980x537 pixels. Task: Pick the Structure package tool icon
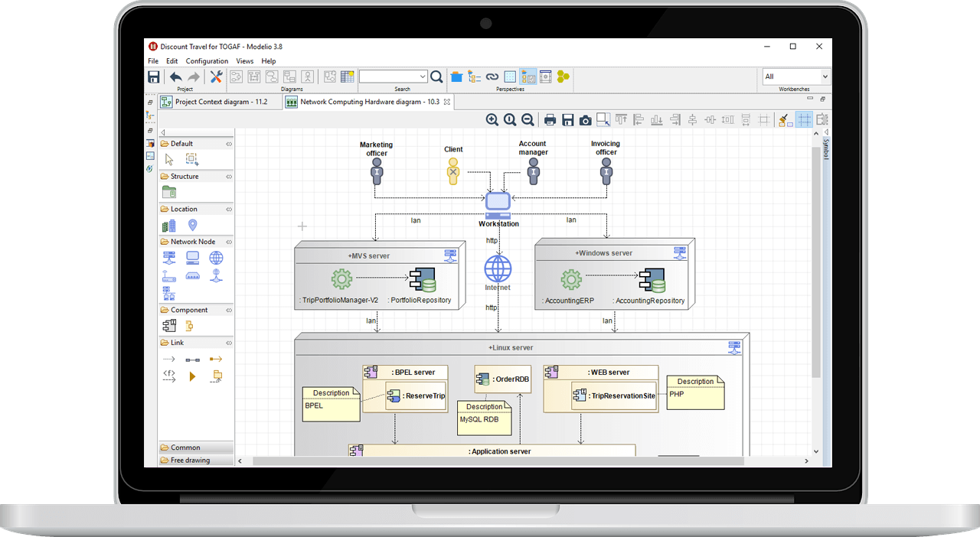coord(169,192)
